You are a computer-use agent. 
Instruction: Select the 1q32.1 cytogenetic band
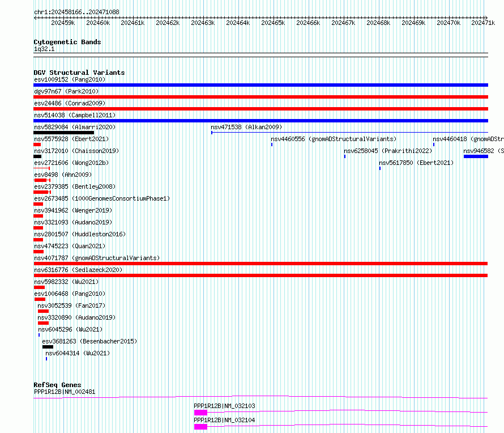pos(260,55)
